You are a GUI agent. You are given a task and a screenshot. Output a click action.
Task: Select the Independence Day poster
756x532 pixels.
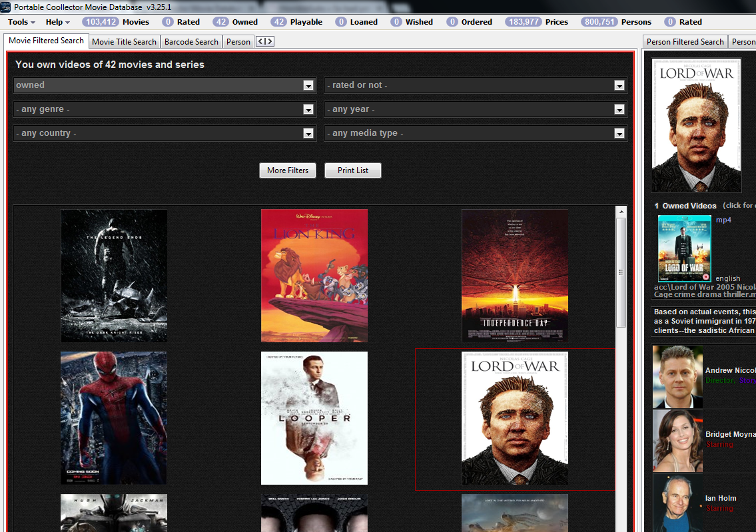coord(515,276)
